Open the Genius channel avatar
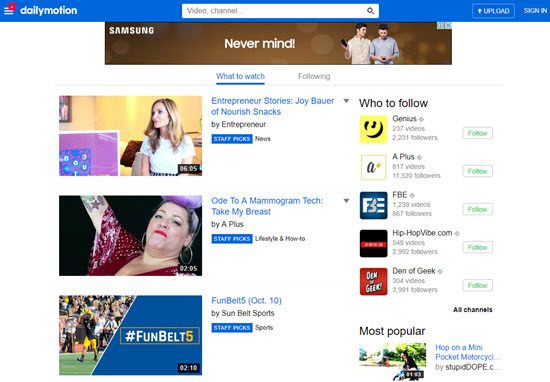The height and width of the screenshot is (382, 550). (374, 130)
